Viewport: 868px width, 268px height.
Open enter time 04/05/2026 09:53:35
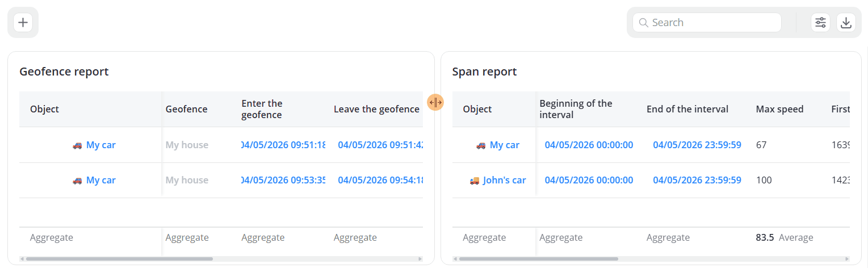click(283, 180)
